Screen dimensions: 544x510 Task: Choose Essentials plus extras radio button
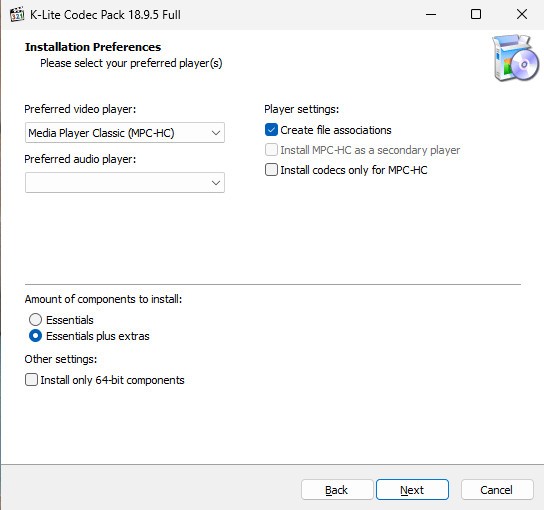(x=35, y=336)
